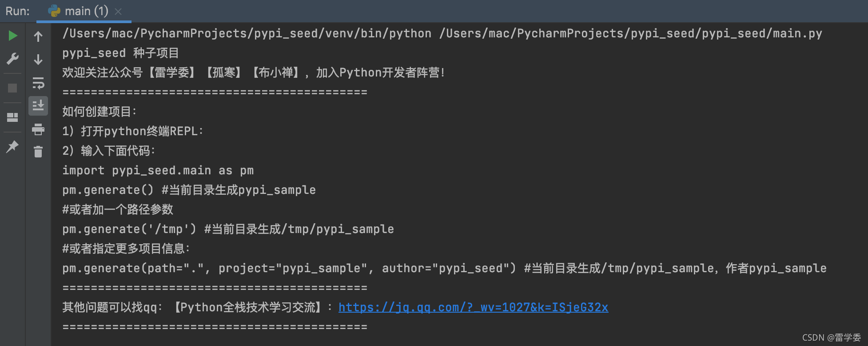
Task: Navigate down the stack trace
Action: coord(38,60)
